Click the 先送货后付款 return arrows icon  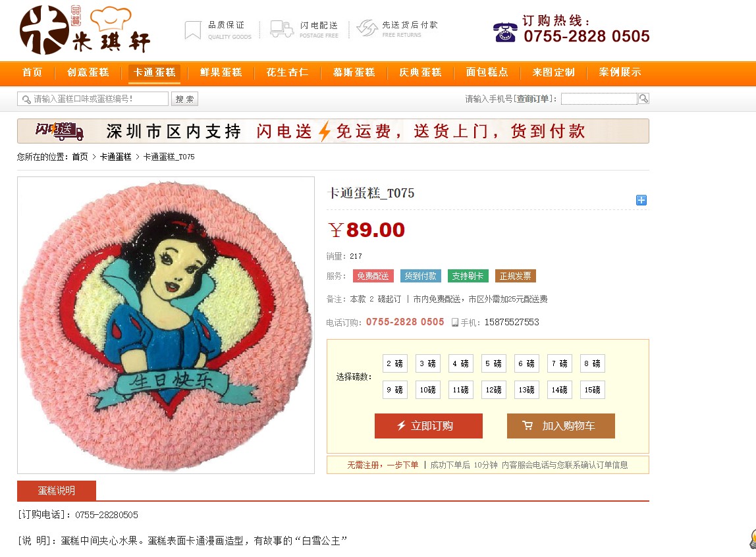click(367, 28)
